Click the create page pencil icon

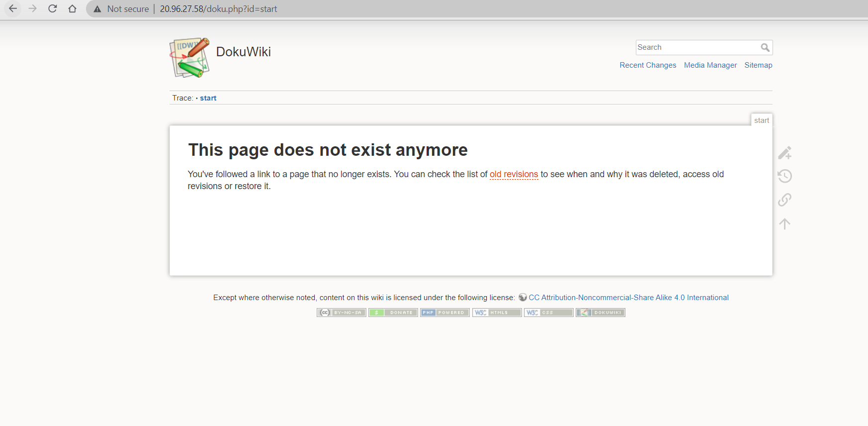(784, 153)
